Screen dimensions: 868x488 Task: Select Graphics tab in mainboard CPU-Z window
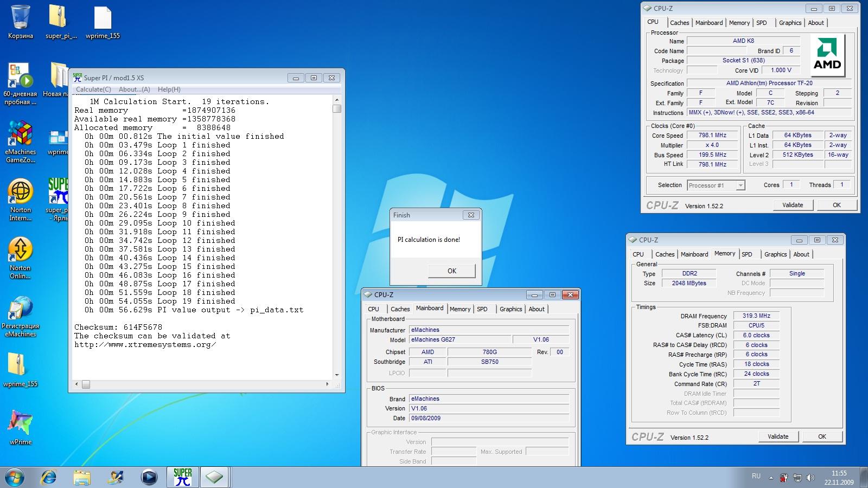511,309
